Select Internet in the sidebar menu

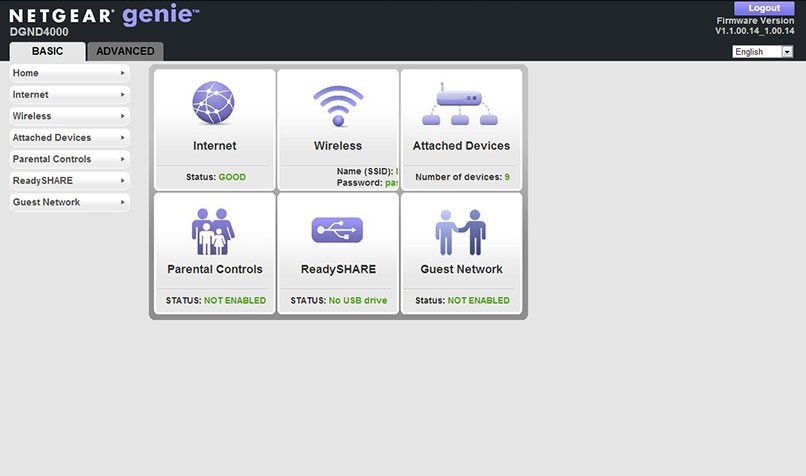(69, 95)
